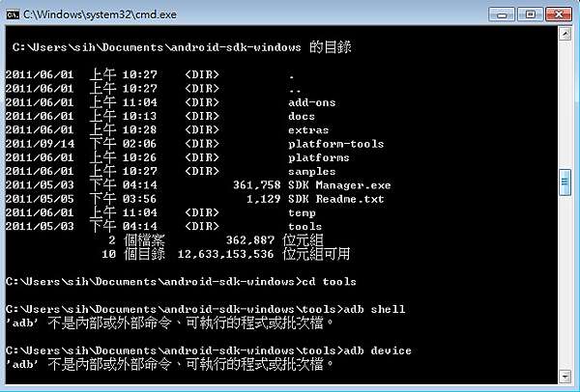The image size is (580, 392).
Task: Click the scrollbar down arrow
Action: tap(565, 377)
